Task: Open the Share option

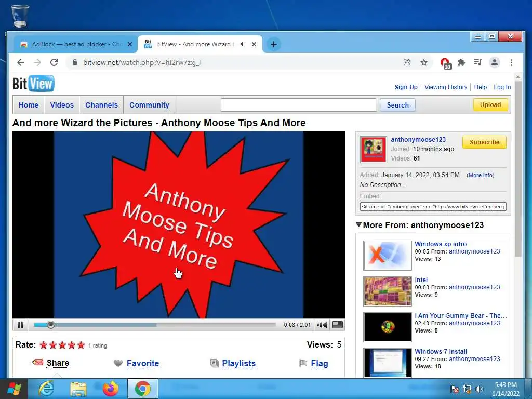Action: tap(58, 363)
